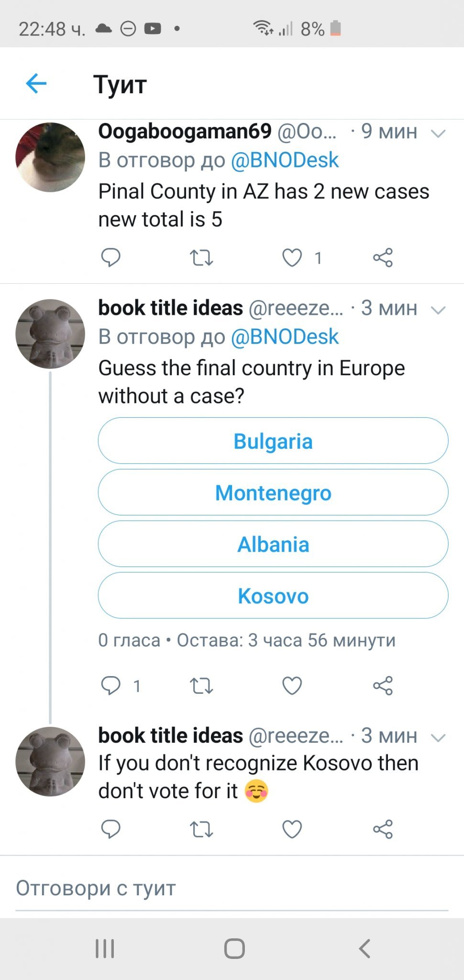Like the Kosovo recognition tweet
The image size is (464, 980).
pos(292,829)
